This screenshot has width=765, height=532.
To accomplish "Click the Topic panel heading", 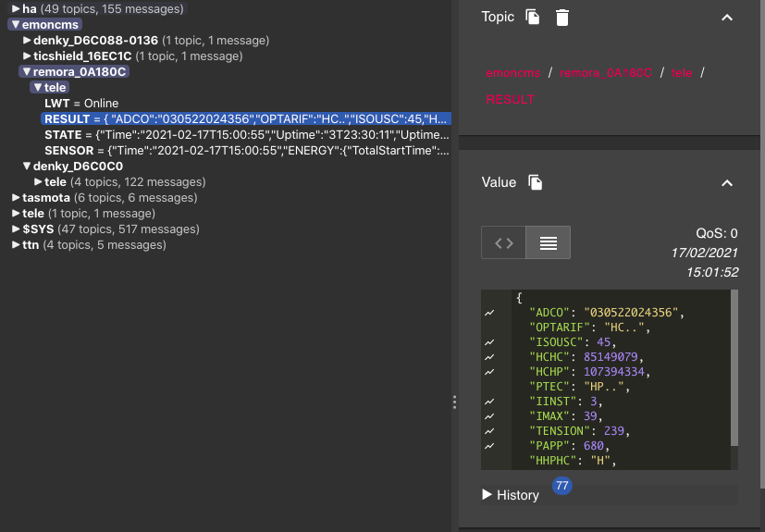I will click(x=498, y=17).
